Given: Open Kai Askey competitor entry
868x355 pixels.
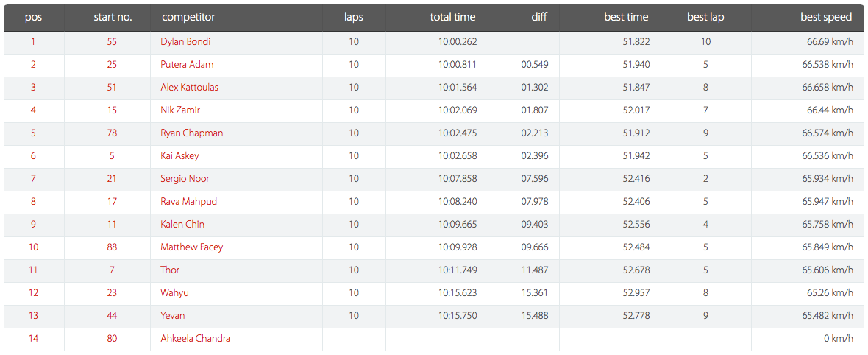Looking at the screenshot, I should 179,156.
